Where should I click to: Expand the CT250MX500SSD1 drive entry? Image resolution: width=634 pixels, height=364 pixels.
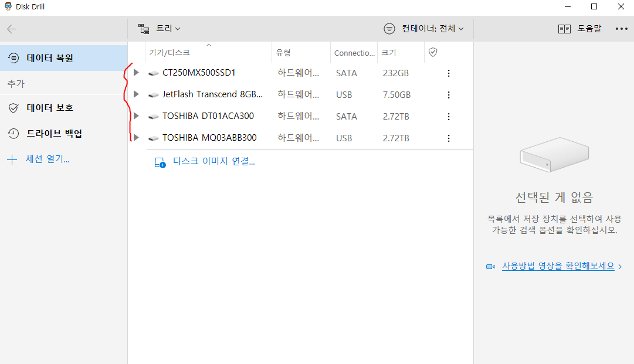tap(135, 73)
